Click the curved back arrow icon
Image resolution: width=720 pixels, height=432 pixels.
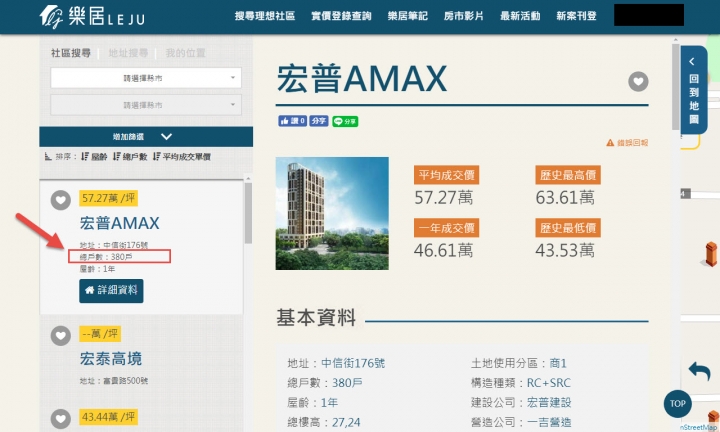coord(699,371)
